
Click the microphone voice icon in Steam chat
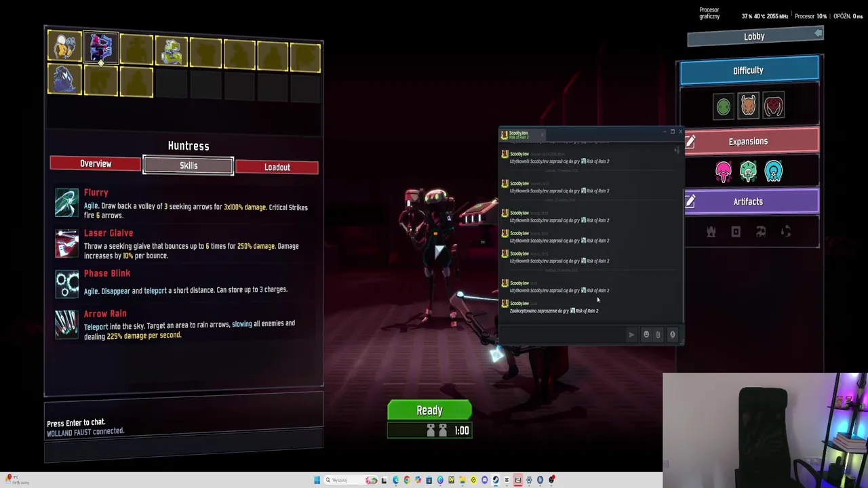click(673, 334)
